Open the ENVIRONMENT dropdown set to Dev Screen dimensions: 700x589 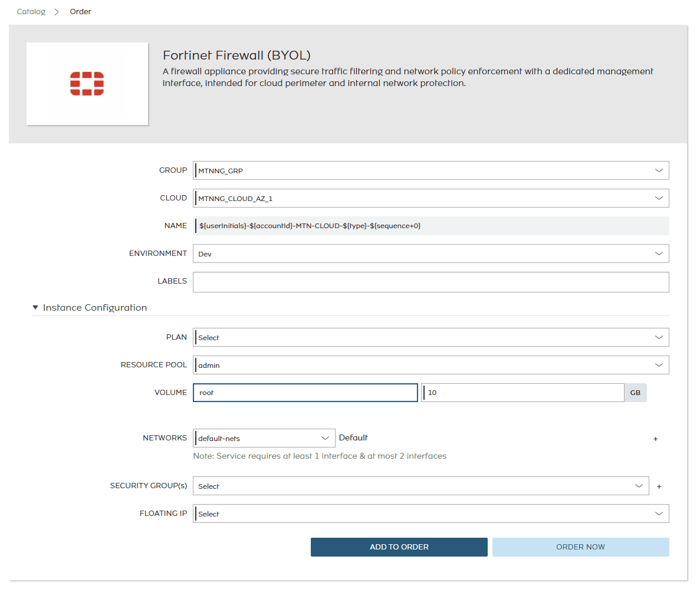click(431, 254)
